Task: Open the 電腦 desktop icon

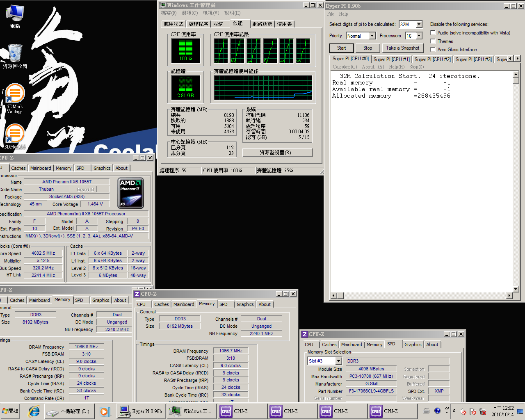Action: pos(15,16)
